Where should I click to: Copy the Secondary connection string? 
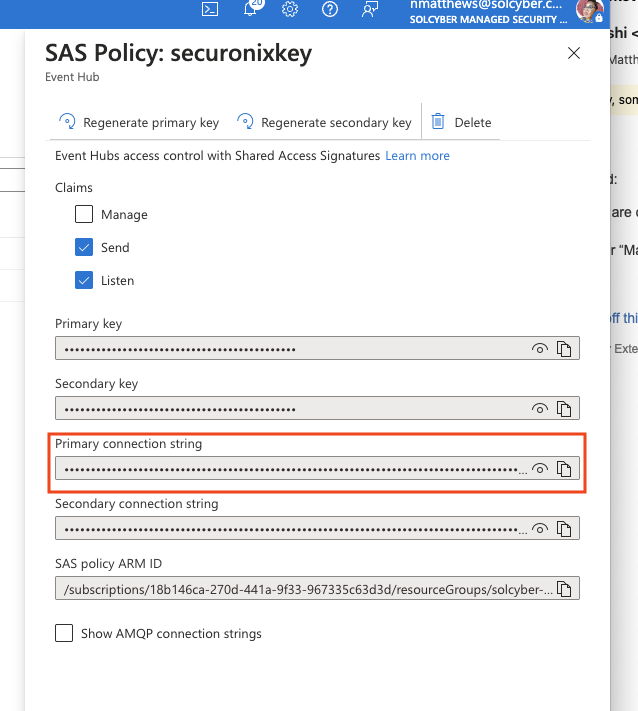pos(564,529)
